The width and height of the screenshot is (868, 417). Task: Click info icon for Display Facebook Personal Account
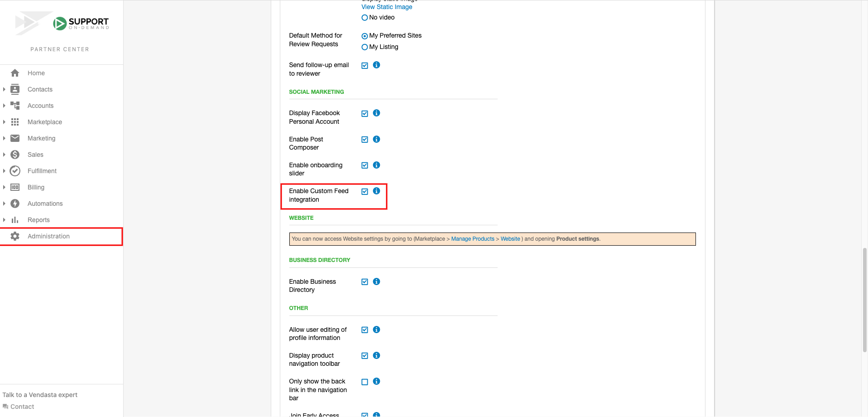[x=376, y=113]
